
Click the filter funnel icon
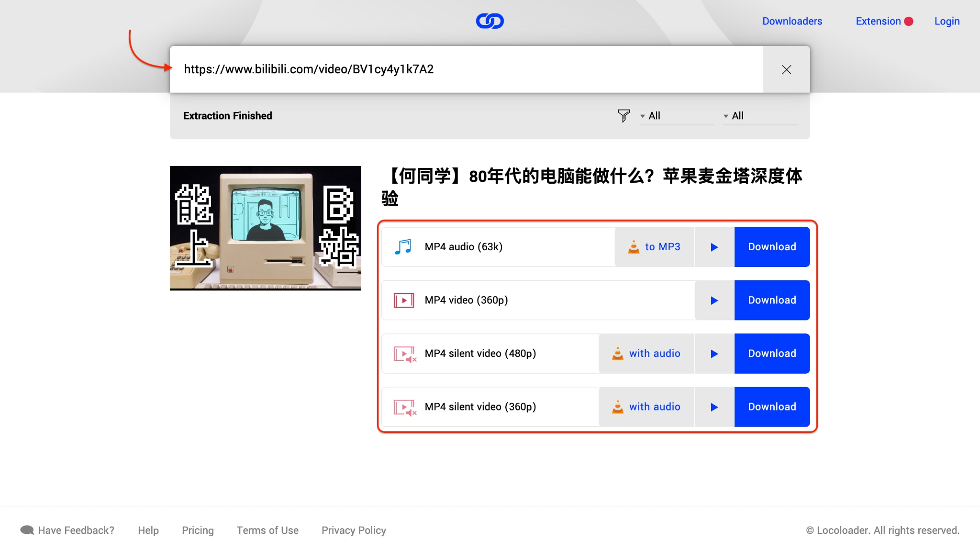point(624,116)
